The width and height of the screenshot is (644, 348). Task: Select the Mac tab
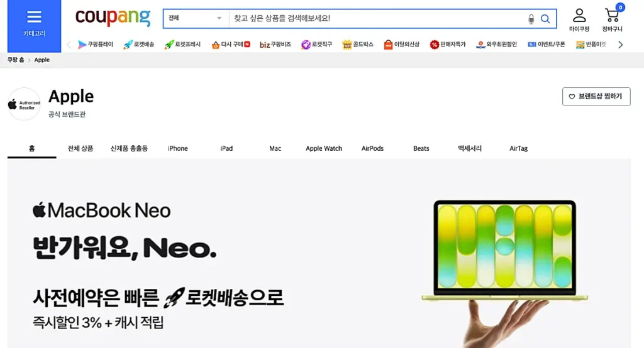point(275,148)
